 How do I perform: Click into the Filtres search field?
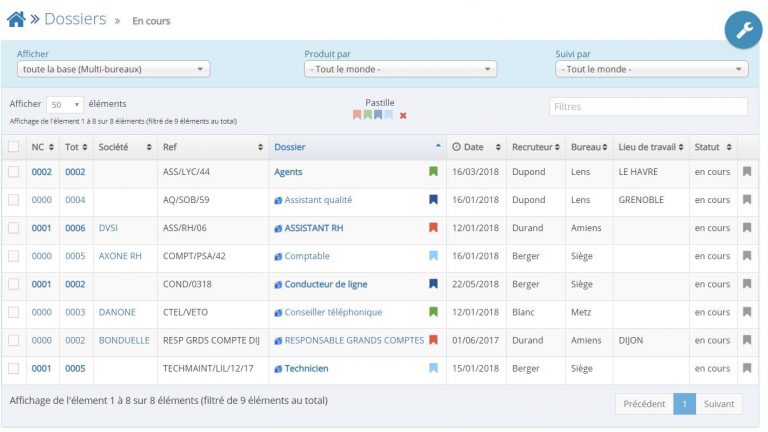point(648,106)
